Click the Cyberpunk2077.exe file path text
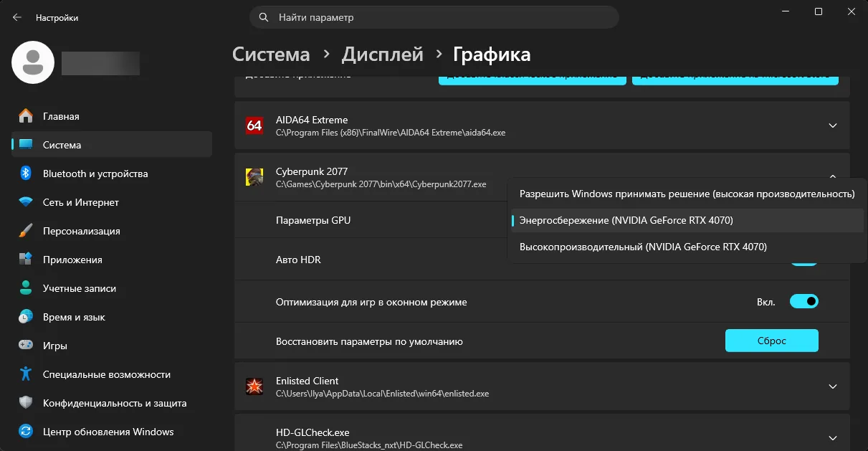This screenshot has height=451, width=868. [x=381, y=184]
